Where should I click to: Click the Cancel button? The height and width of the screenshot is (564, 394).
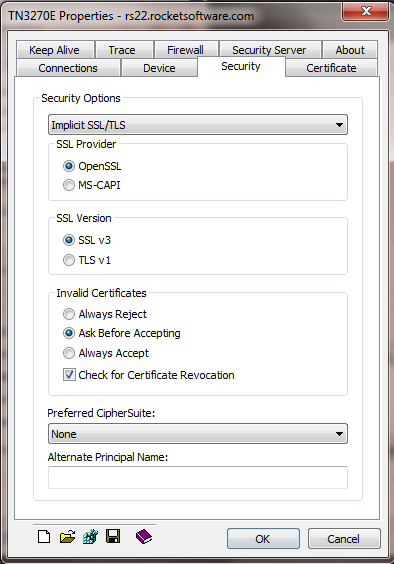pyautogui.click(x=344, y=538)
